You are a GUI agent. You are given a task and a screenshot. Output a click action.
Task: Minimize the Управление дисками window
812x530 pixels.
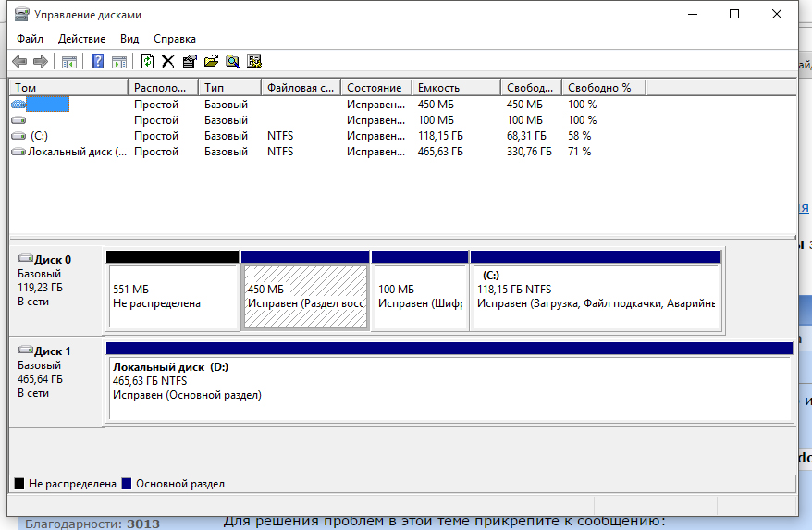[693, 15]
